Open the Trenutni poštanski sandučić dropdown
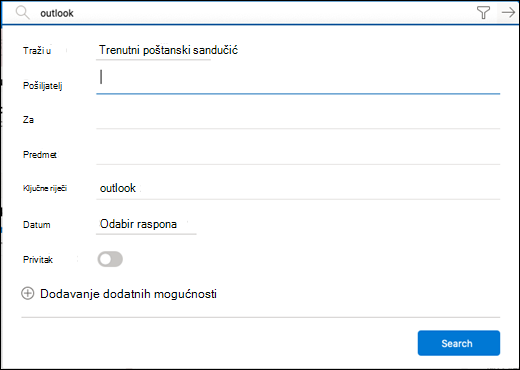The width and height of the screenshot is (520, 370). 168,50
